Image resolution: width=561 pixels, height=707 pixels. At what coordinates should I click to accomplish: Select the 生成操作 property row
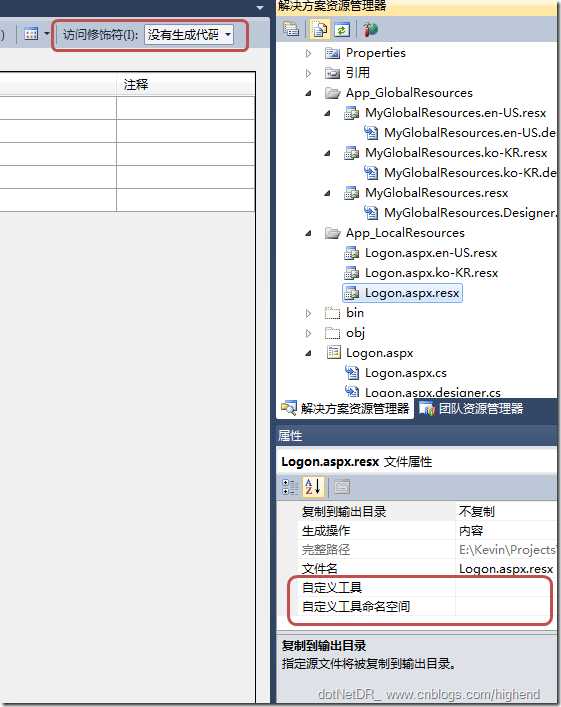326,531
